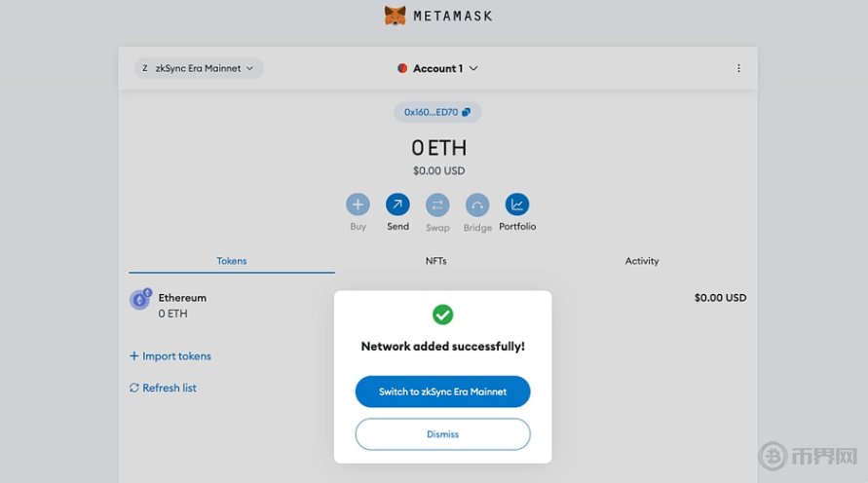This screenshot has width=868, height=483.
Task: Click the MetaMask fox logo
Action: [x=395, y=16]
